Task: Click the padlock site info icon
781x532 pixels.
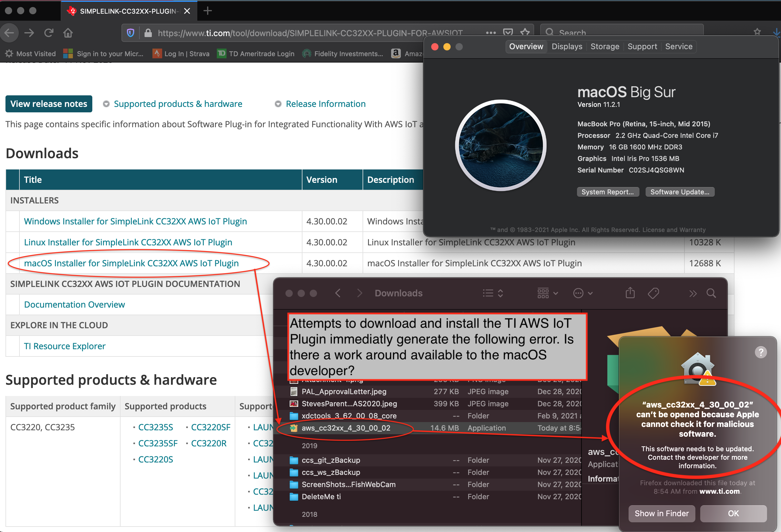Action: click(148, 33)
